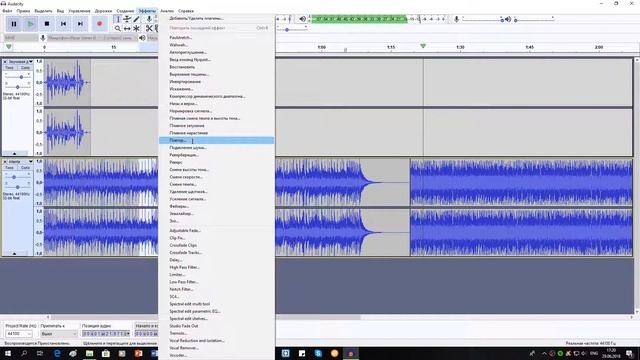Toggle Тихо (mute) on the silenta track
This screenshot has width=640, height=360.
point(10,168)
